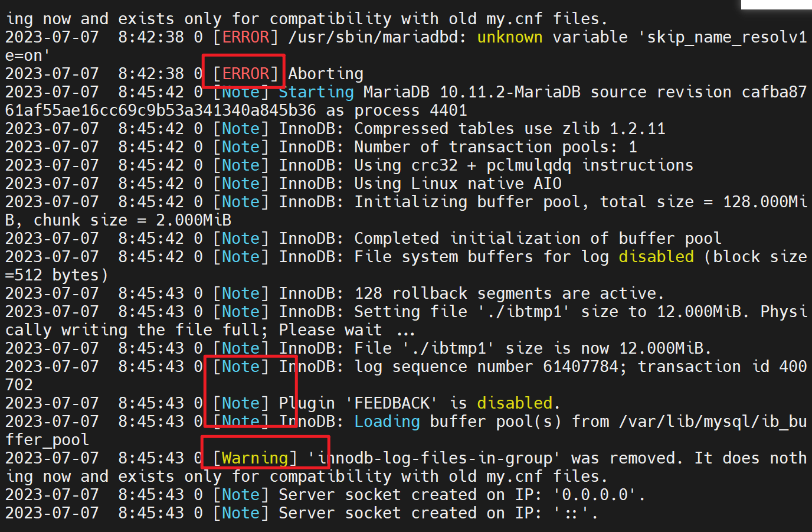Click the '::' IPv6 address
812x532 pixels.
pyautogui.click(x=571, y=513)
